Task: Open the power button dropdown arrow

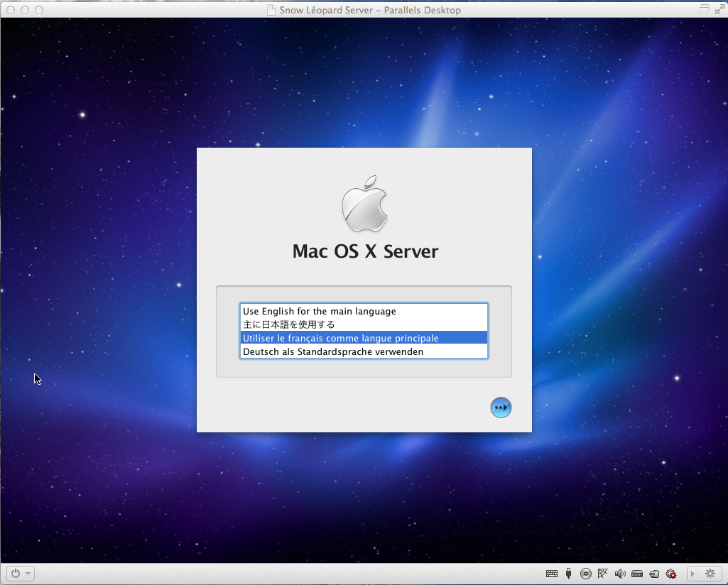Action: 28,574
